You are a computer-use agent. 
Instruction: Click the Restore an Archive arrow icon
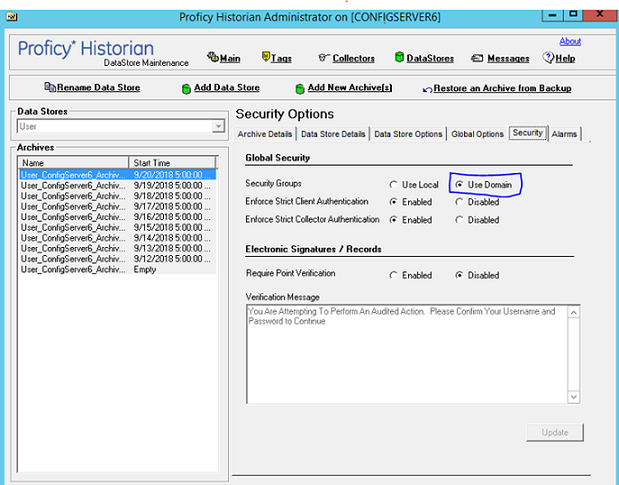427,90
